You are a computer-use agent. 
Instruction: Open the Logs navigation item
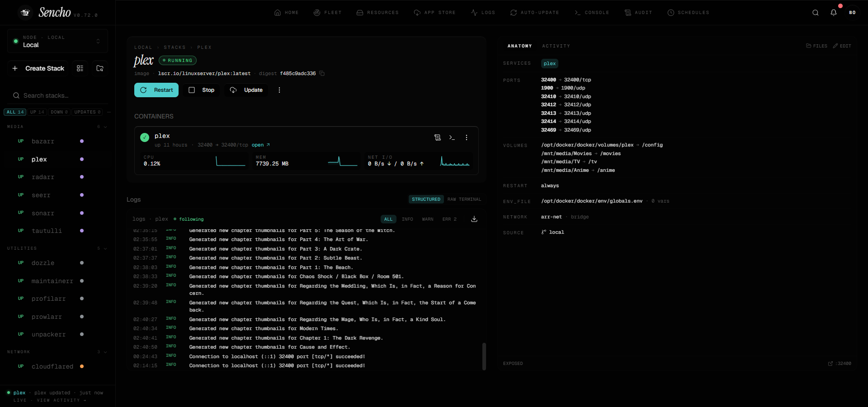[x=483, y=13]
